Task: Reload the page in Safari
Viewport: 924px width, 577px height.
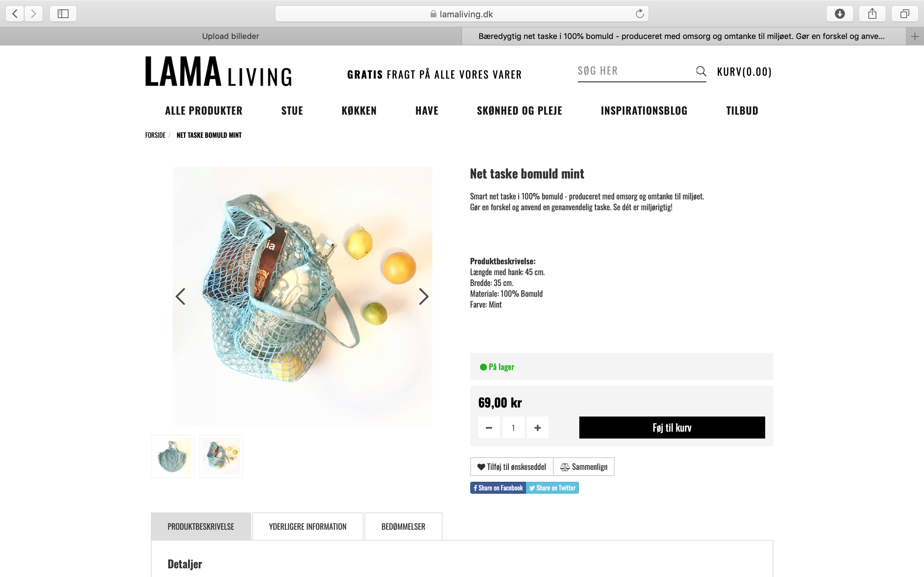Action: tap(640, 14)
